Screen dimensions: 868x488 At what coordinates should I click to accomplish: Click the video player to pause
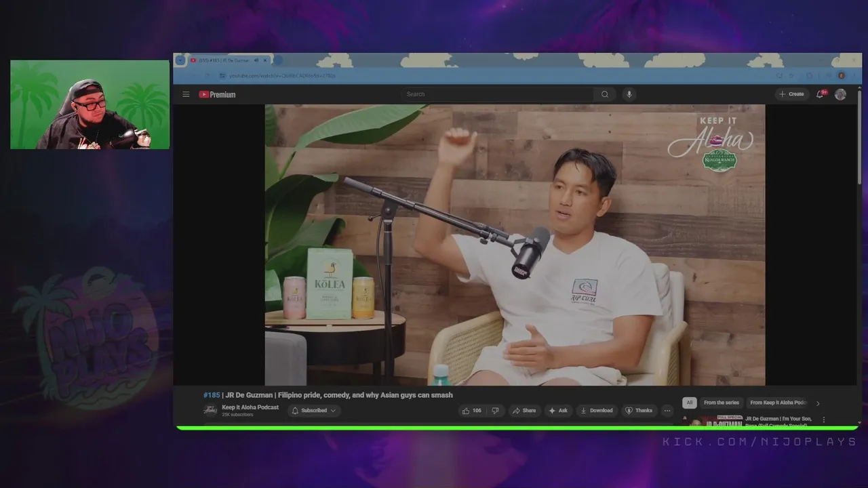[515, 245]
